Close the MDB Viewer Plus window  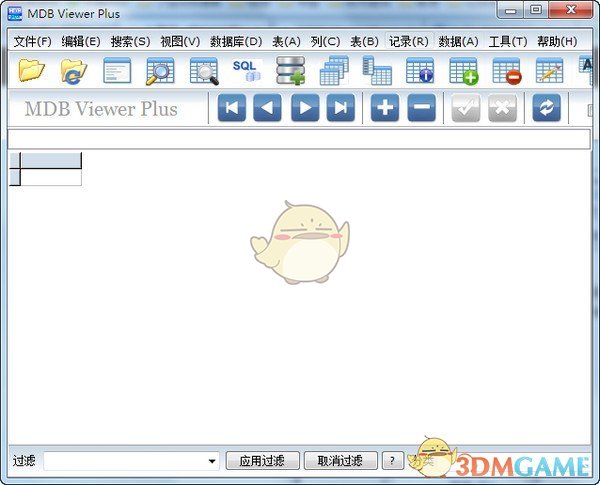pos(571,10)
